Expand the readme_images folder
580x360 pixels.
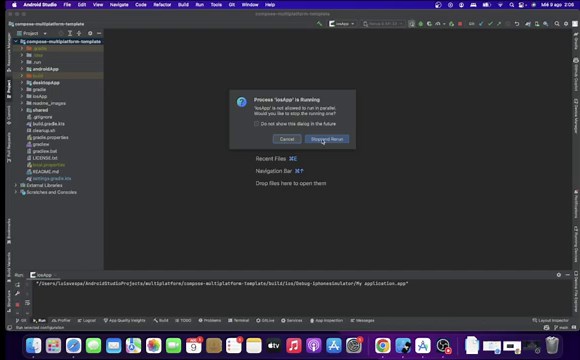[22, 103]
